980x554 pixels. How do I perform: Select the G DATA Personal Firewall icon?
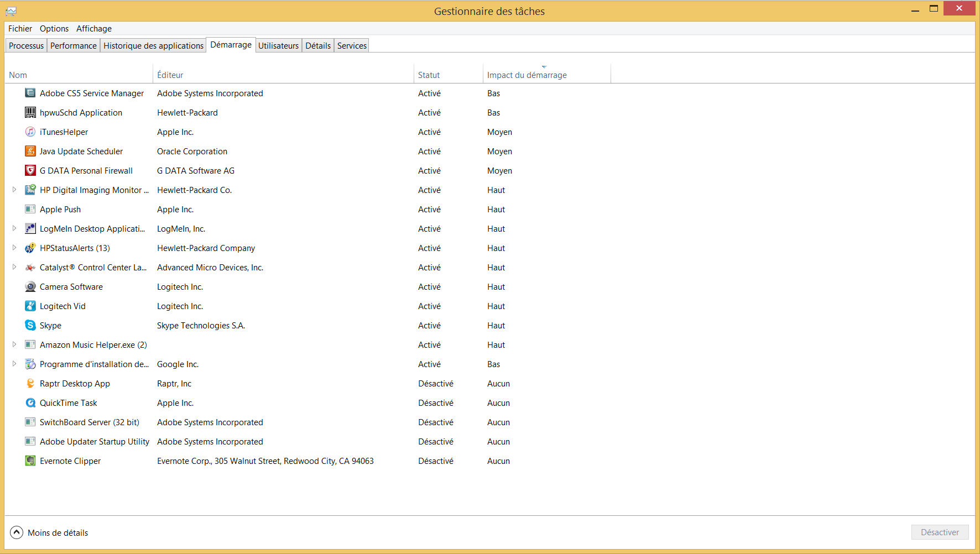[30, 170]
